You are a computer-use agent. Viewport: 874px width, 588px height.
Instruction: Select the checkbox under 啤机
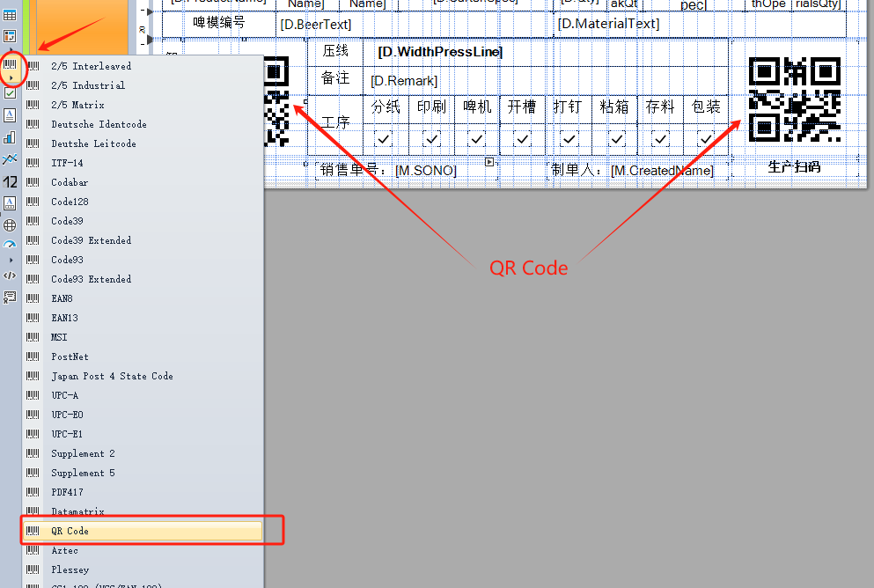click(x=476, y=138)
